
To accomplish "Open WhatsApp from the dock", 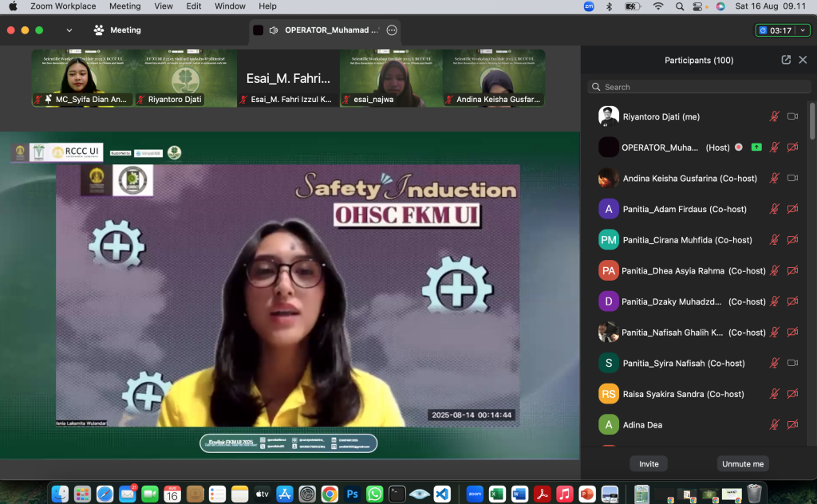I will click(374, 494).
